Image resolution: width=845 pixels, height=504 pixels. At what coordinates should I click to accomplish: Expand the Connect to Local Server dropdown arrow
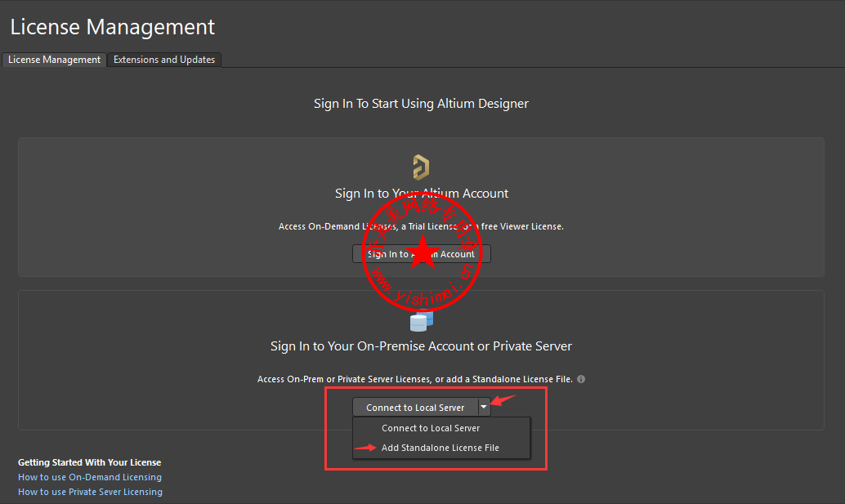click(x=484, y=407)
